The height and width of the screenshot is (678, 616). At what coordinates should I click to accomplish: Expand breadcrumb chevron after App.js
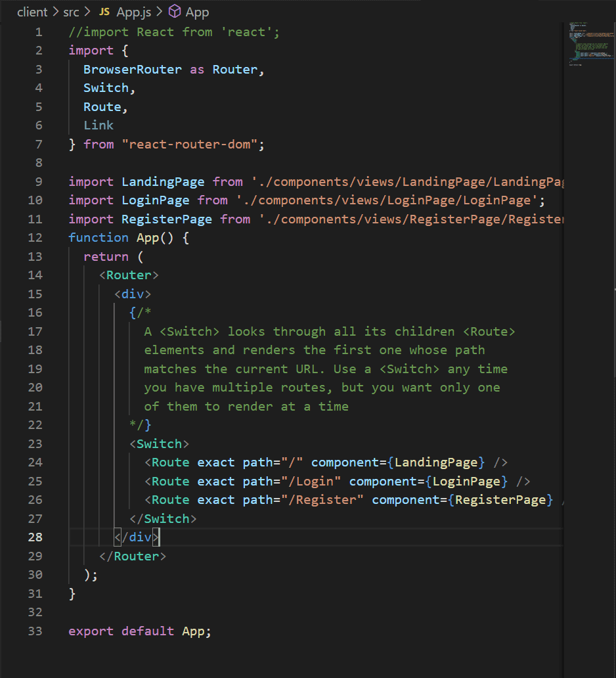[159, 12]
